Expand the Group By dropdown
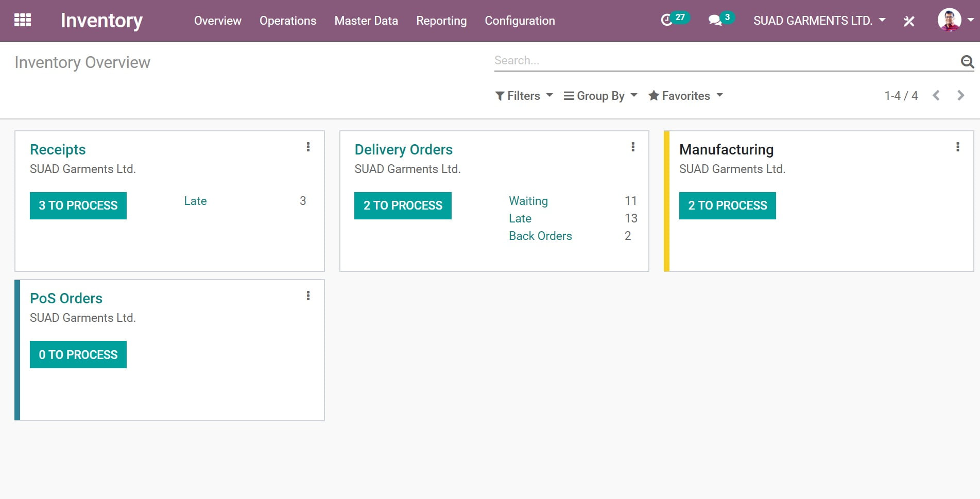 (x=600, y=96)
